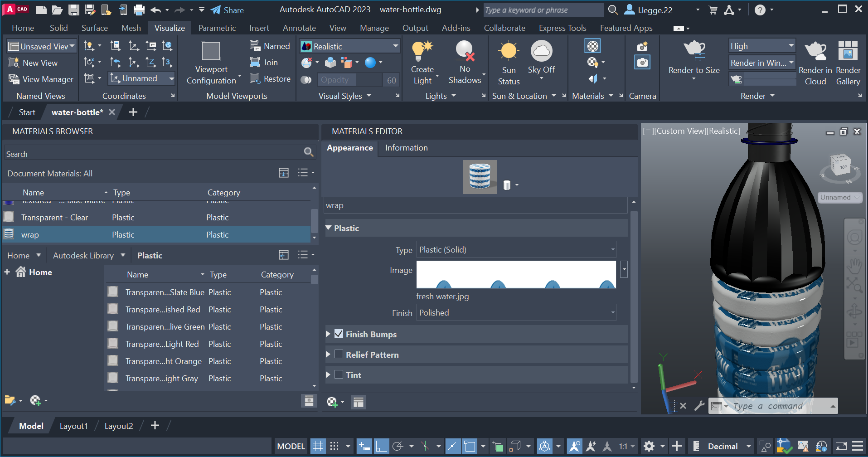Click Named viewports button
This screenshot has width=868, height=457.
(x=270, y=46)
